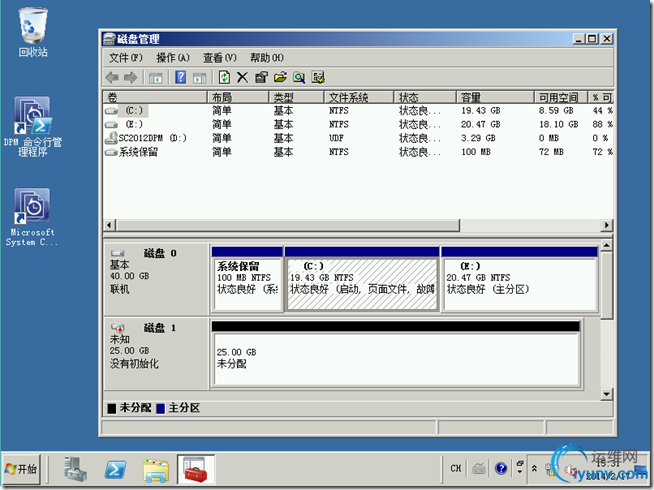Launch PowerShell from the taskbar
This screenshot has width=654, height=490.
pyautogui.click(x=116, y=470)
